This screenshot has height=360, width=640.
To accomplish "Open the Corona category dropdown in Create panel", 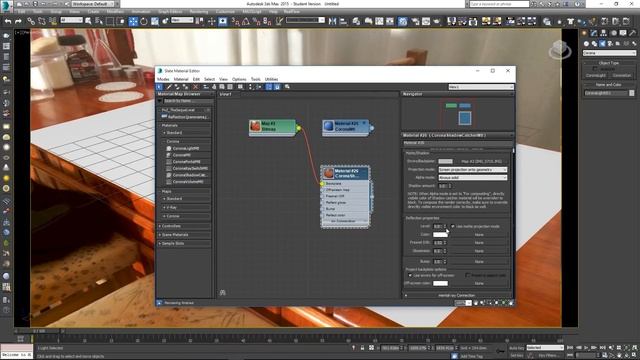I will [x=609, y=53].
